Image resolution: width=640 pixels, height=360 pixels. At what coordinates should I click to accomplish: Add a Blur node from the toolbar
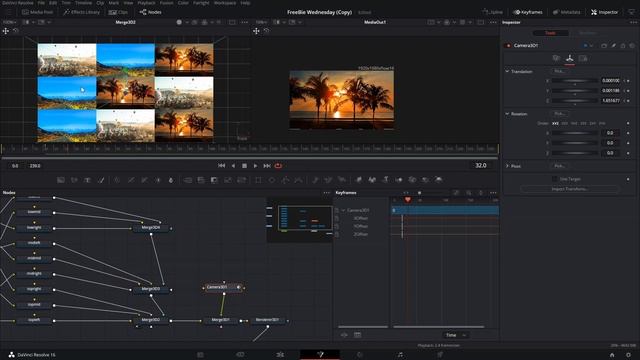click(171, 180)
